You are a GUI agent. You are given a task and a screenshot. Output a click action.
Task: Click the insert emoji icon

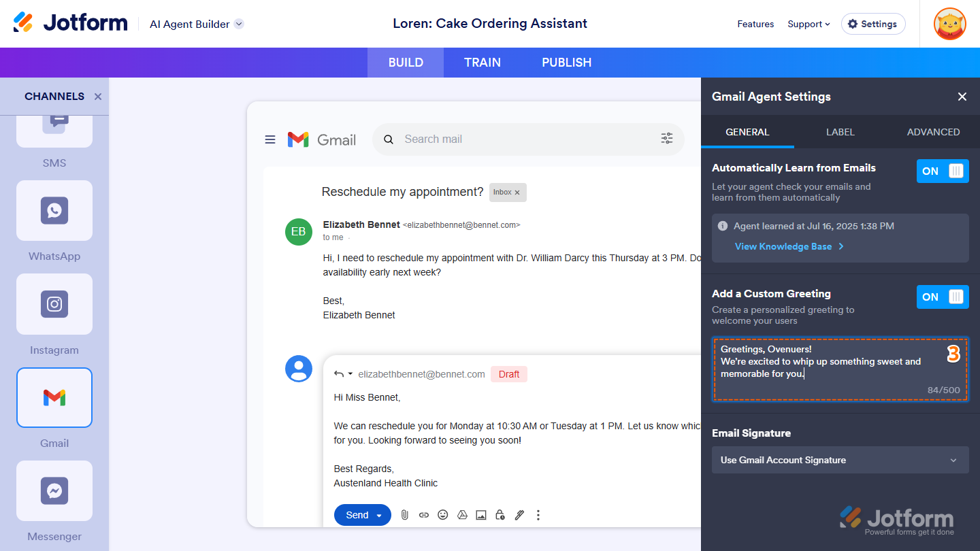click(x=443, y=515)
